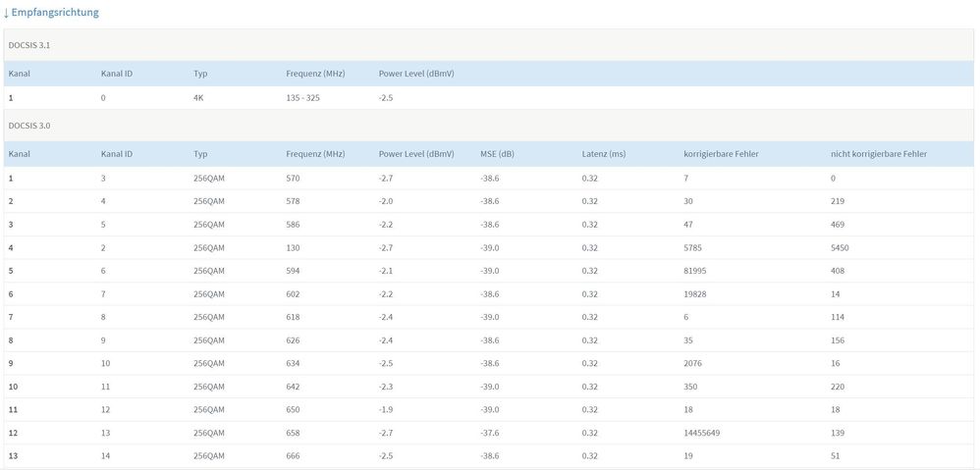980x470 pixels.
Task: Click the 256QAM cell in the 570 MHz row
Action: 209,179
